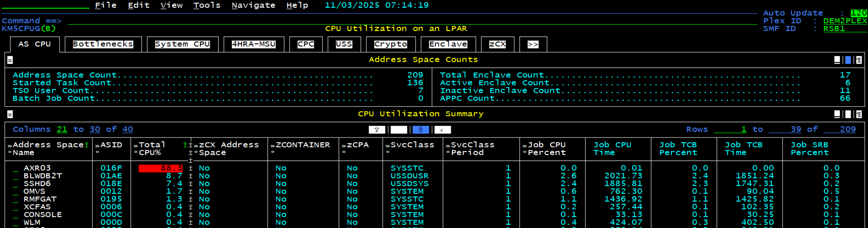Click red 88.3 Total CPU% value for AXR03

[161, 168]
